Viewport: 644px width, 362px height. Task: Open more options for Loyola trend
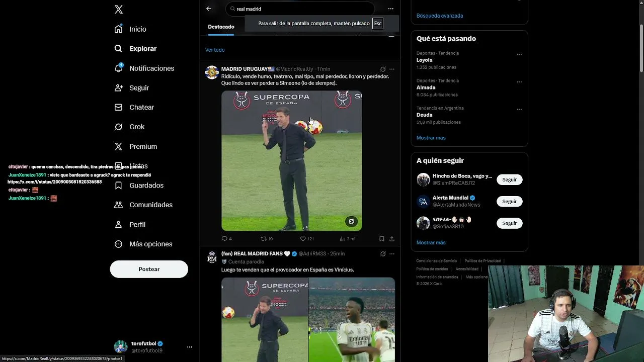pyautogui.click(x=519, y=54)
